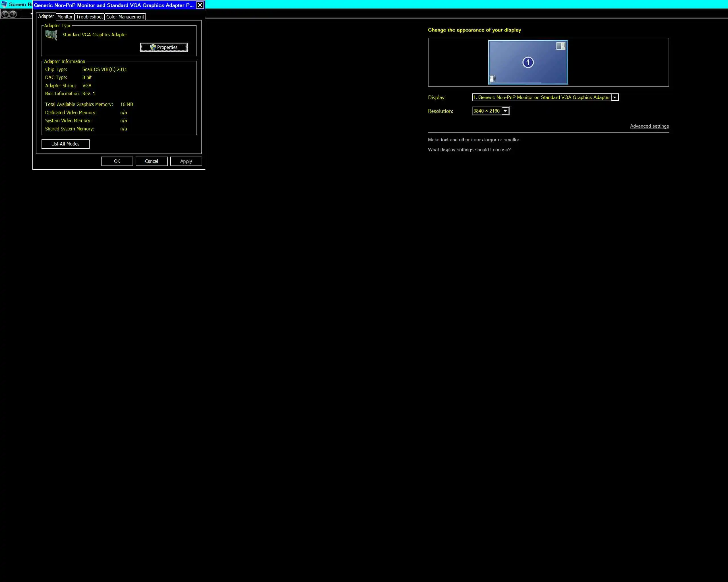The width and height of the screenshot is (728, 582).
Task: Click the Back navigation arrow
Action: 5,14
